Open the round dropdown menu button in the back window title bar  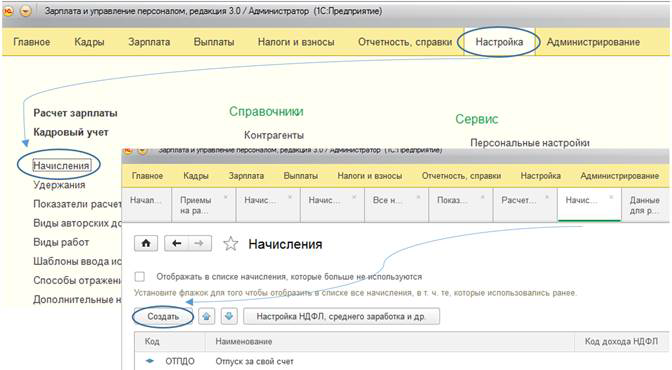26,11
